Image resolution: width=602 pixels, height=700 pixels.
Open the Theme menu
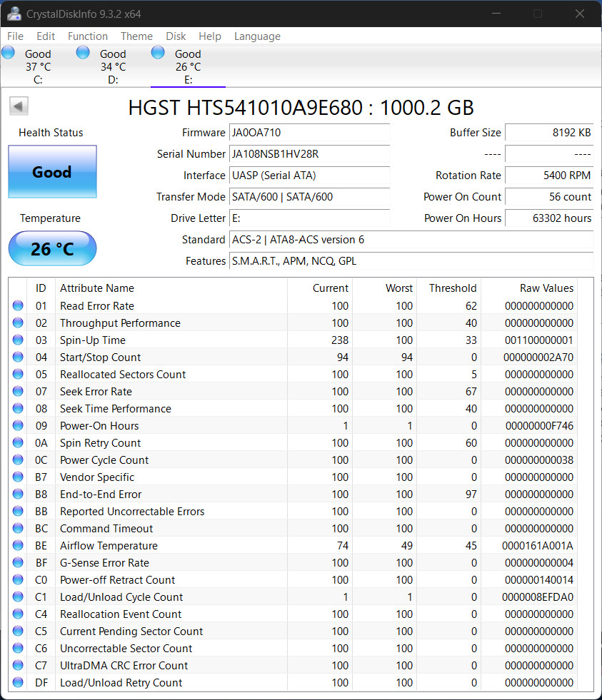coord(136,36)
